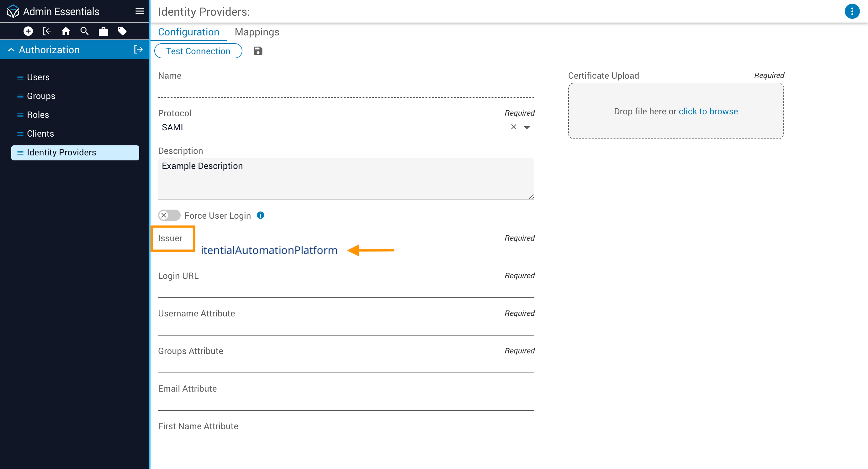This screenshot has width=868, height=469.
Task: Switch to the Mappings tab
Action: coord(257,32)
